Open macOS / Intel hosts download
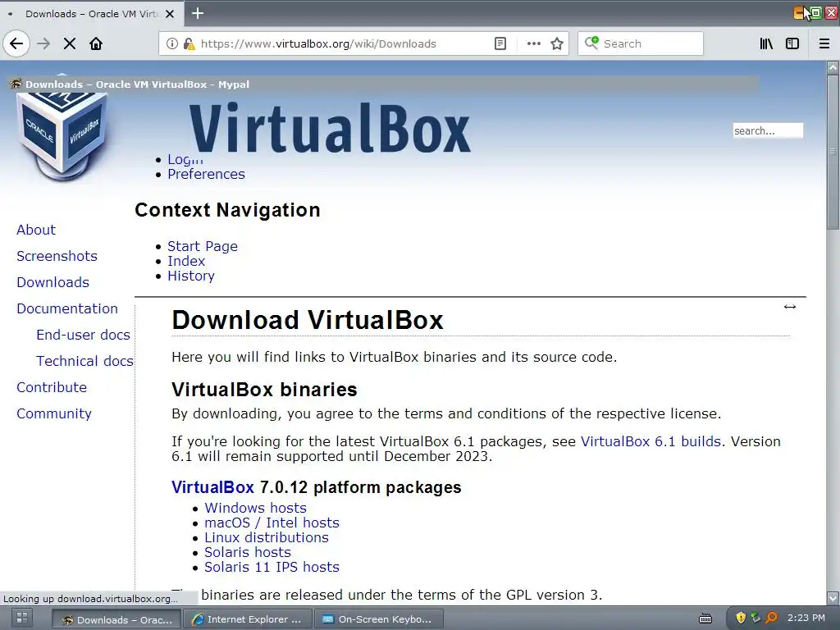Screen dimensions: 840x630 [272, 523]
